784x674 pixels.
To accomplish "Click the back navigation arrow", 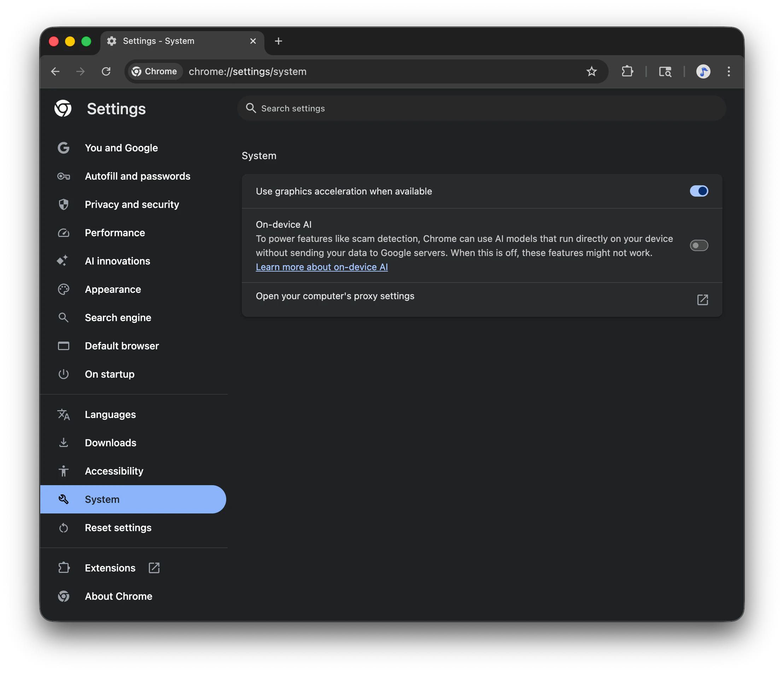I will click(55, 71).
